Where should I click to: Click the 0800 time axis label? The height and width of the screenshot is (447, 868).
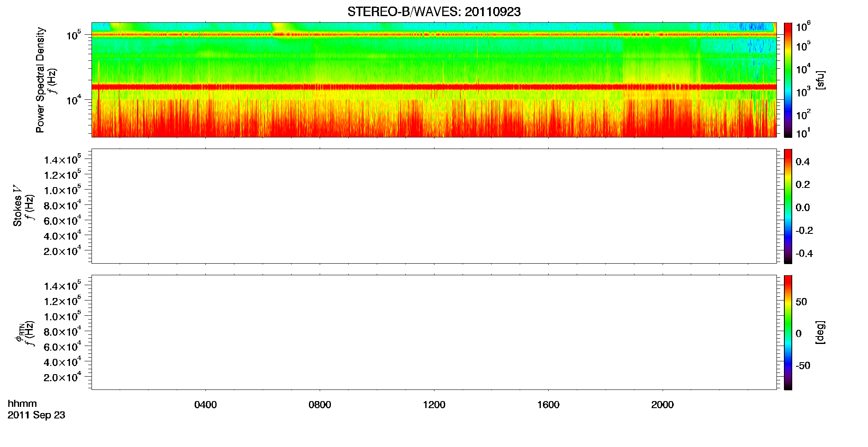coord(320,405)
